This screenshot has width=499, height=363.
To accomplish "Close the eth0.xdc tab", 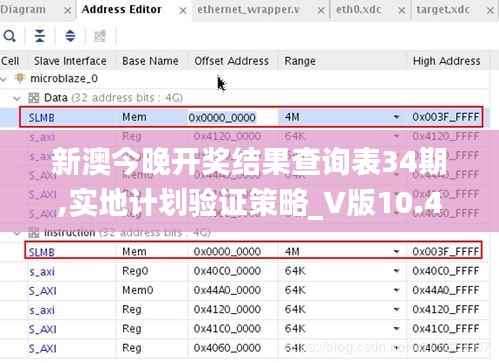I will click(x=402, y=11).
